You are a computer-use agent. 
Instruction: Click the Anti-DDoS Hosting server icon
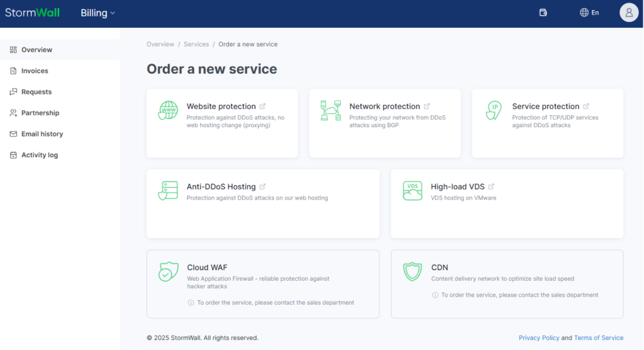168,191
